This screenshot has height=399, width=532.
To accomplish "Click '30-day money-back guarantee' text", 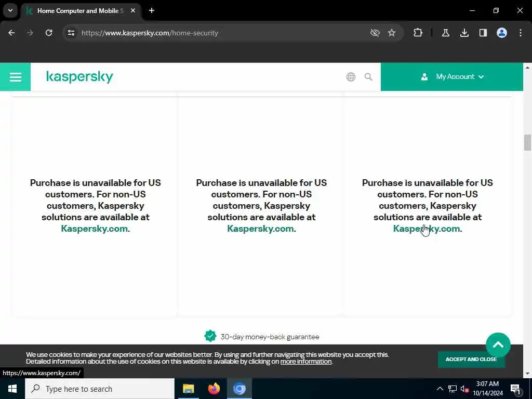I will point(270,337).
